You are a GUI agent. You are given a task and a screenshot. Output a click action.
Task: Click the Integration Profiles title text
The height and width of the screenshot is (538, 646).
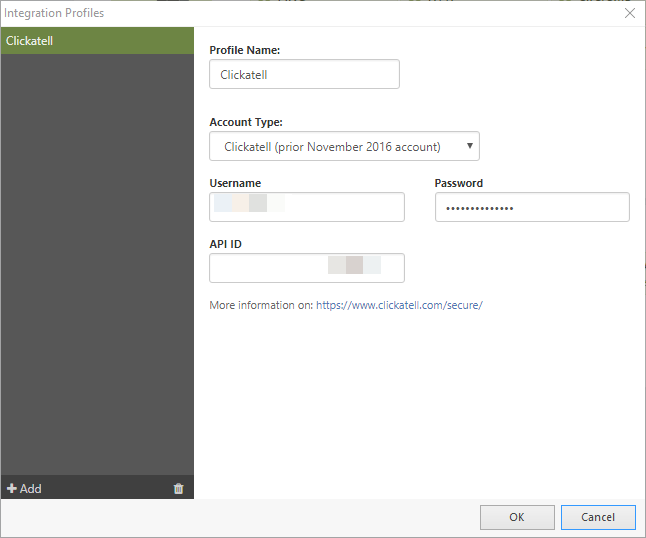54,13
